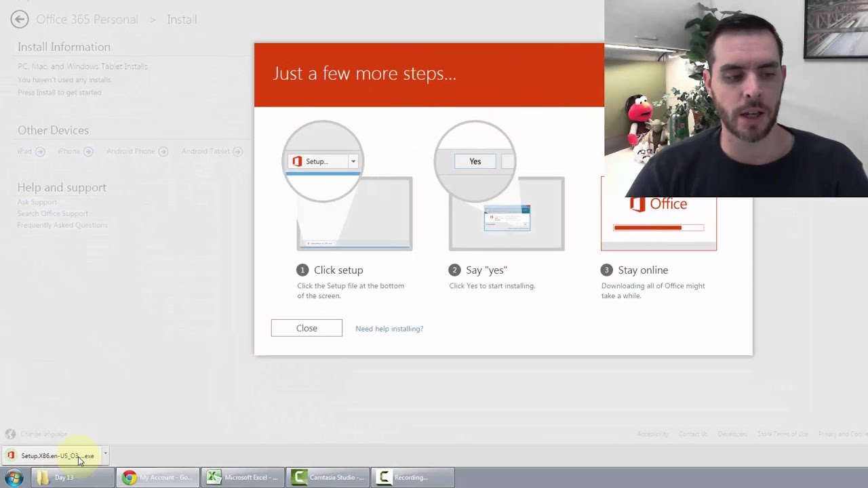Click the "Click setup" step heading

pyautogui.click(x=338, y=270)
